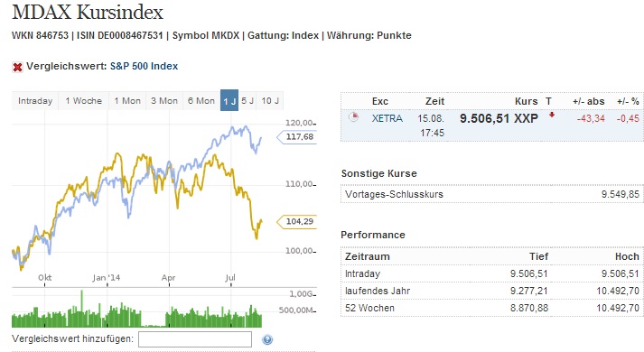Click the Tief column header
The height and width of the screenshot is (352, 644).
click(x=538, y=256)
